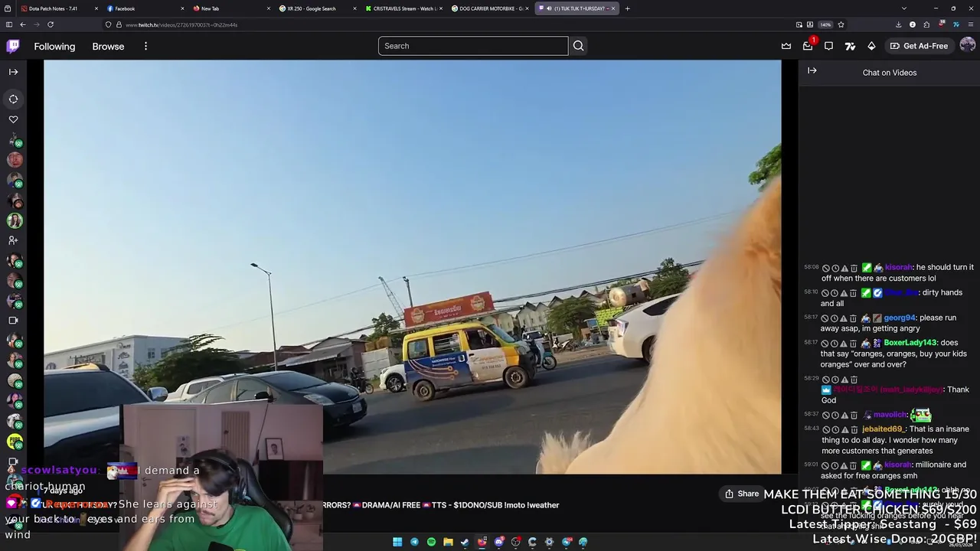Switch to CRISTRAVELS Stream tab
This screenshot has height=551, width=980.
[401, 8]
